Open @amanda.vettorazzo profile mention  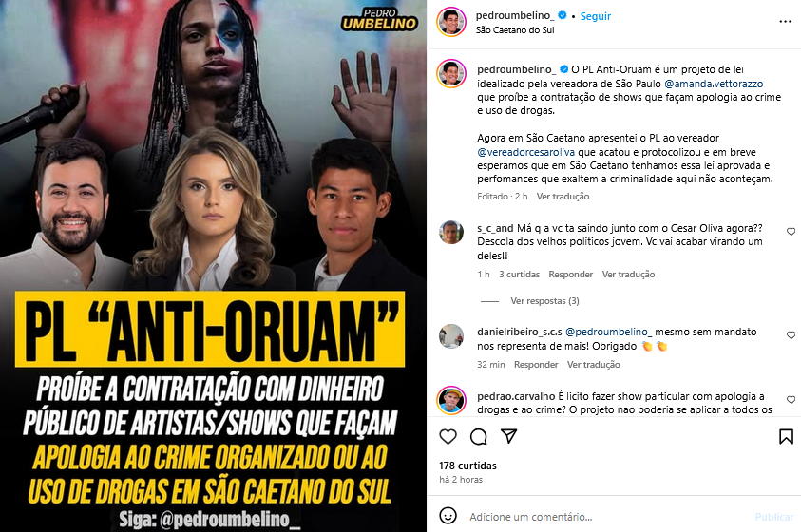click(x=714, y=84)
